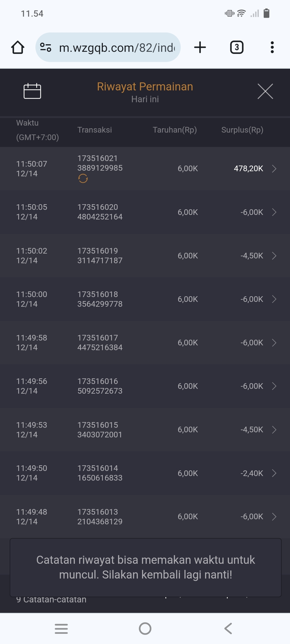Select transaction row 173516017 4475216384
The height and width of the screenshot is (644, 290).
pyautogui.click(x=100, y=343)
